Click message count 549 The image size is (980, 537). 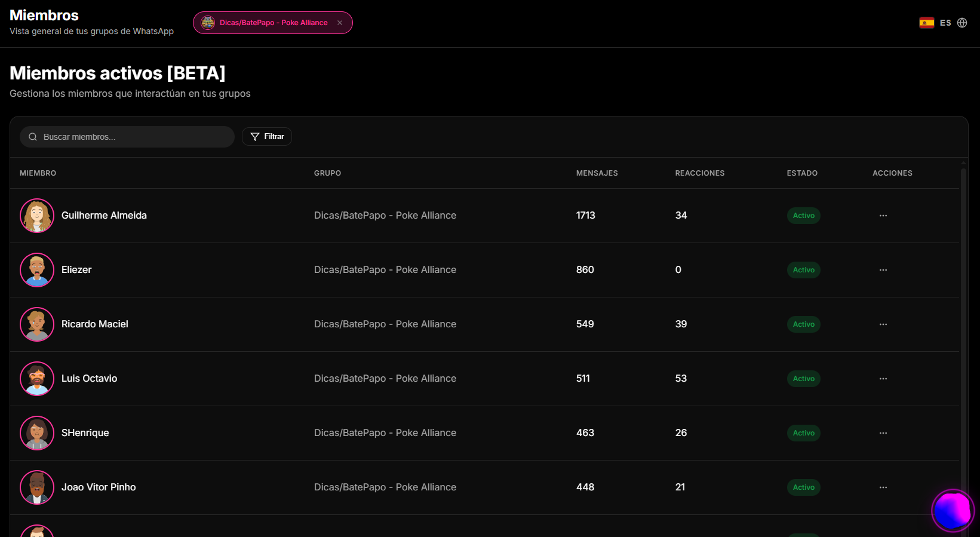pyautogui.click(x=585, y=324)
